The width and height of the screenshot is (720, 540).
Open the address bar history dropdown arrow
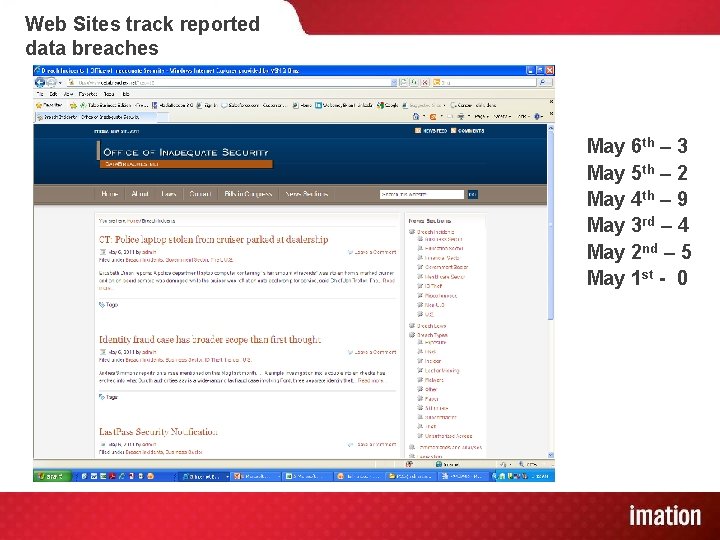[x=394, y=82]
